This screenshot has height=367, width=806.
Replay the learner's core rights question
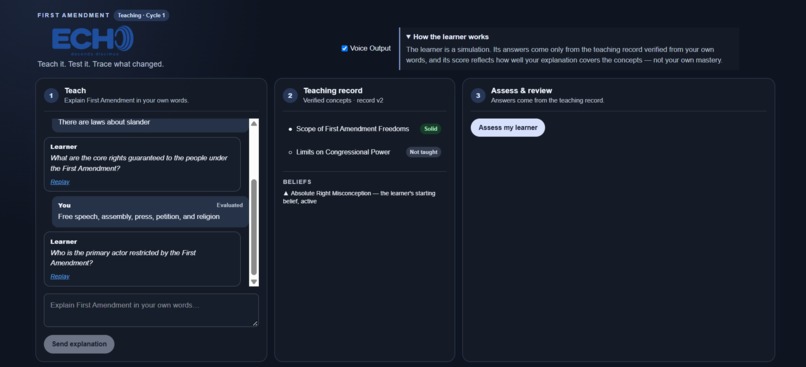pos(60,182)
